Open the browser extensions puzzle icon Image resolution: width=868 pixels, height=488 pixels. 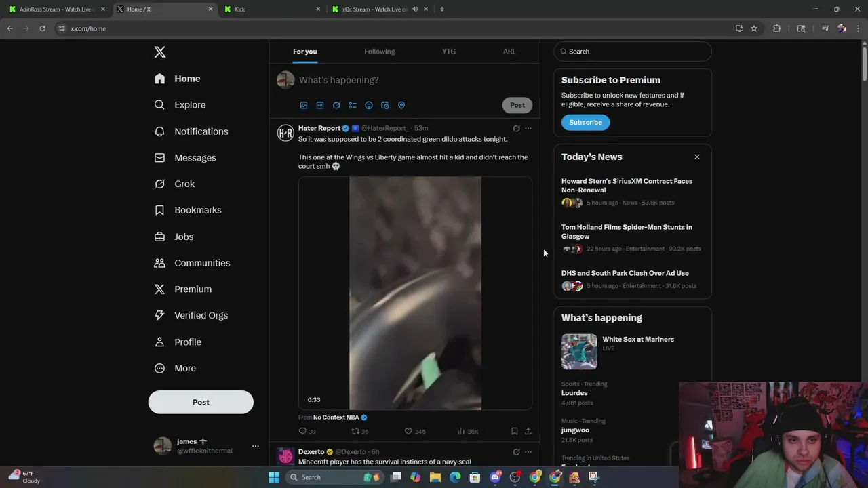[x=777, y=28]
